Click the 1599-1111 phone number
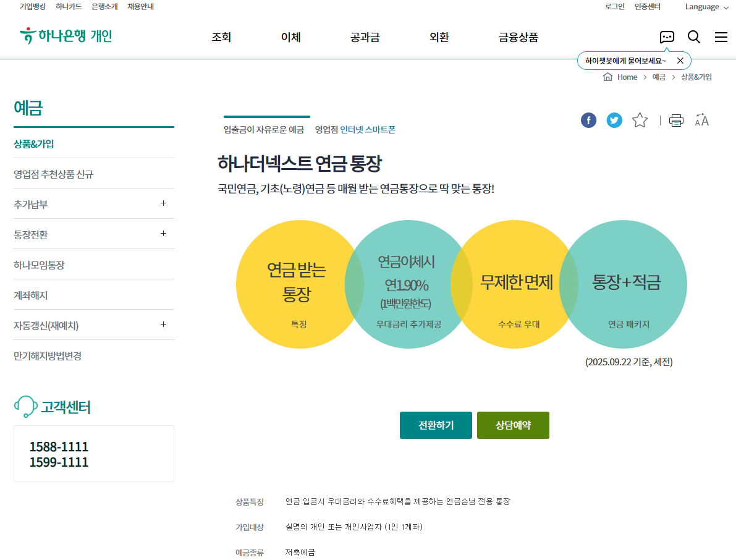Viewport: 736px width, 560px height. (x=59, y=462)
